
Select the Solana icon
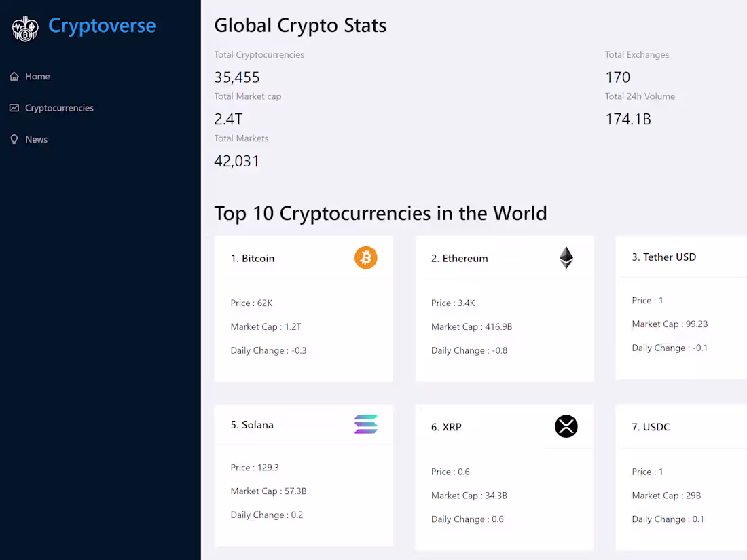click(365, 424)
